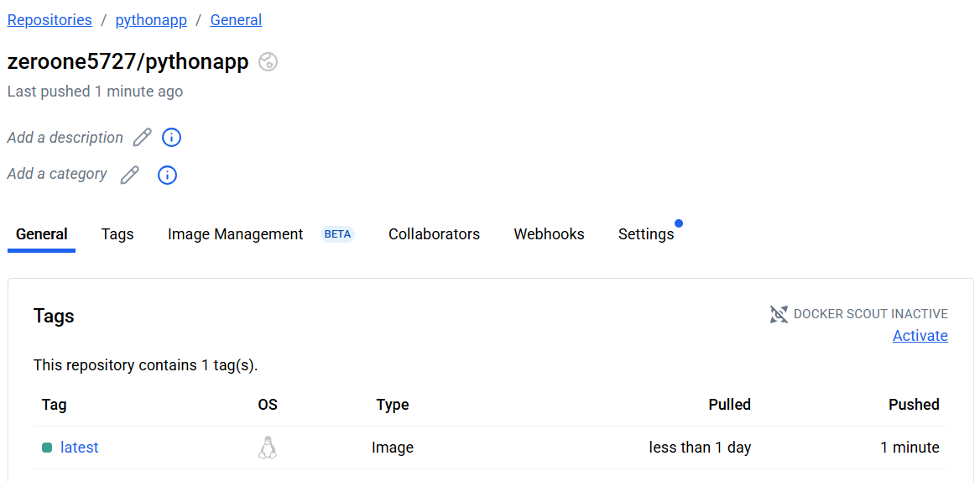Click 'Last pushed 1 minute ago' text
Viewport: 980px width, 482px height.
coord(95,92)
